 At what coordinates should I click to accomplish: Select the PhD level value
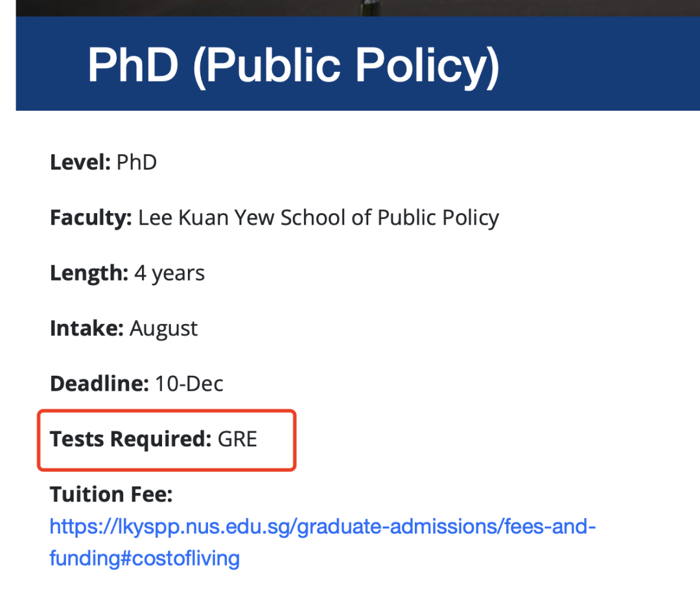137,162
